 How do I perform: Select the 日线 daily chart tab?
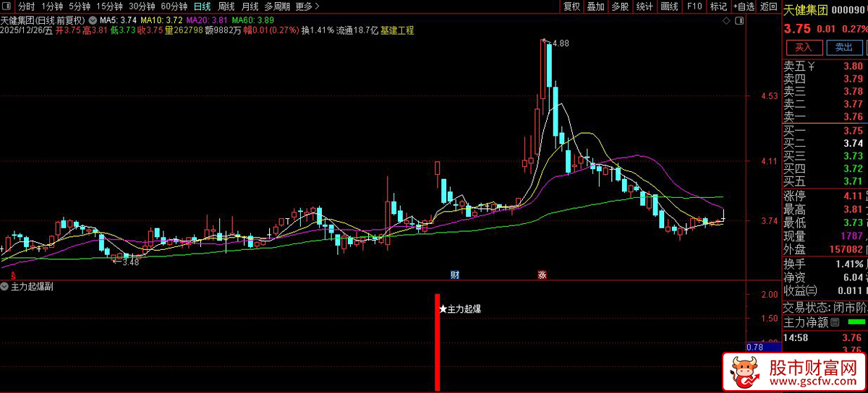(x=202, y=7)
